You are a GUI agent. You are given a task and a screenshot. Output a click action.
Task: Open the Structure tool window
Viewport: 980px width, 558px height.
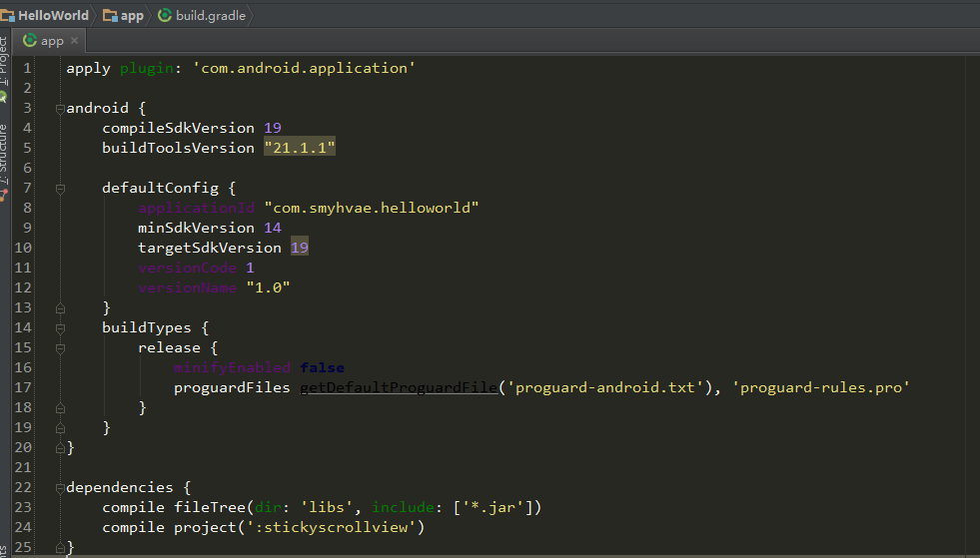coord(4,155)
